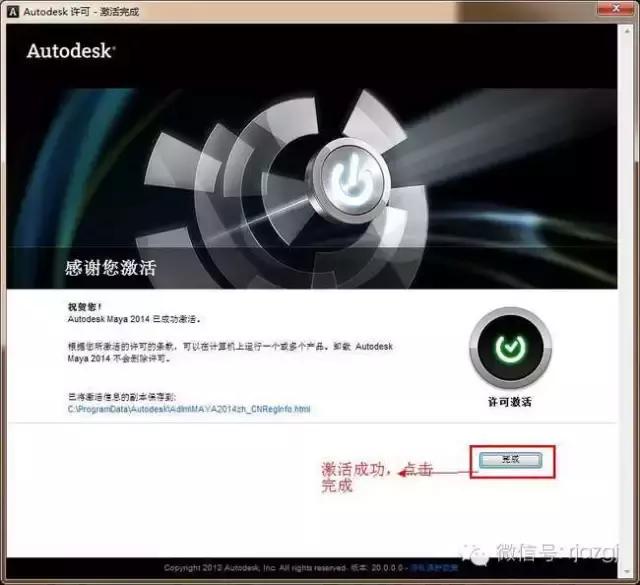Open the blue privacy link in the footer
Viewport: 640px width, 585px height.
tap(434, 568)
